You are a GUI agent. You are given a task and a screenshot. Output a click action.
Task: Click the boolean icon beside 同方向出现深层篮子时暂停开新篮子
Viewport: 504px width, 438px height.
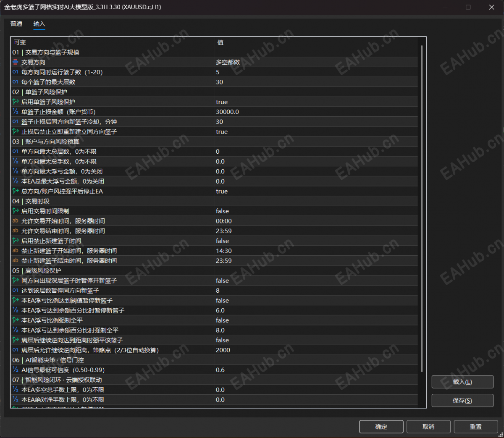(16, 281)
